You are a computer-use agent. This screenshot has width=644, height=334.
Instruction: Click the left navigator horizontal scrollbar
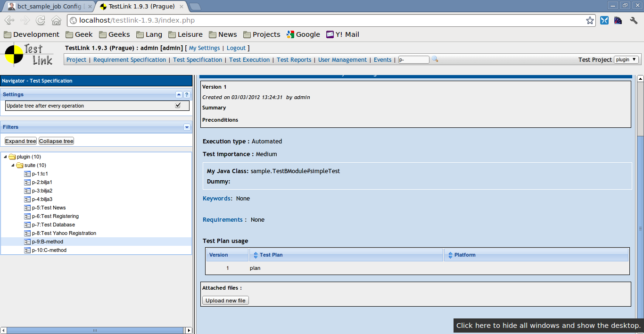point(94,330)
